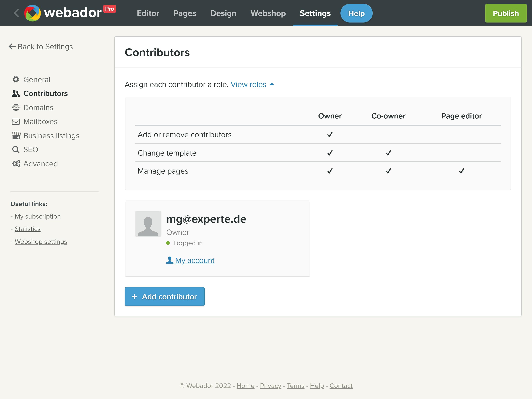This screenshot has height=399, width=532.
Task: Open the Statistics link
Action: [27, 229]
